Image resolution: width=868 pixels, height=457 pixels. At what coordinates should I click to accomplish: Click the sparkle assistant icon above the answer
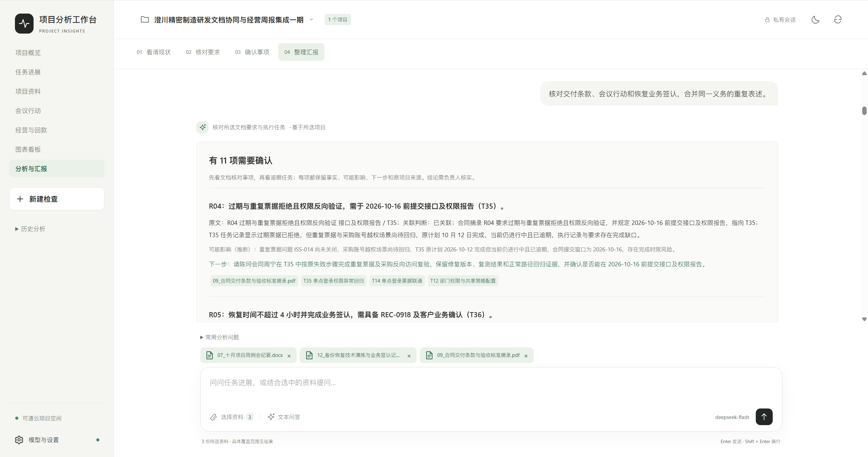pyautogui.click(x=202, y=127)
